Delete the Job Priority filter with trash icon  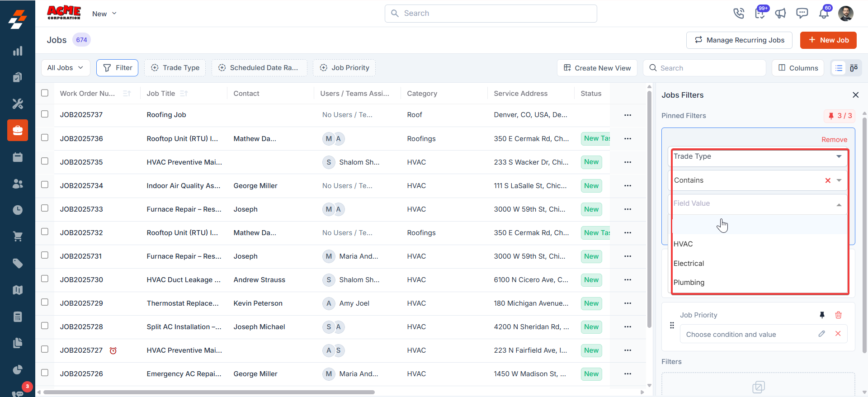pos(838,315)
